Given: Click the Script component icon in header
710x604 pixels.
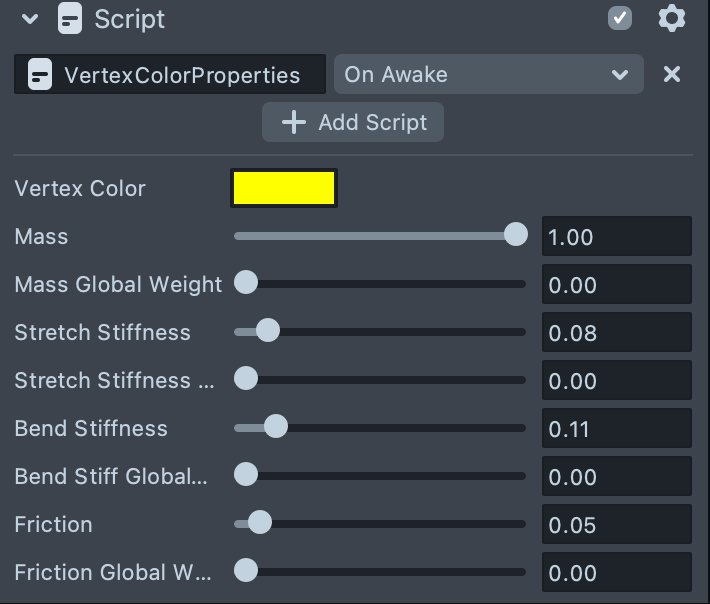Looking at the screenshot, I should click(70, 19).
